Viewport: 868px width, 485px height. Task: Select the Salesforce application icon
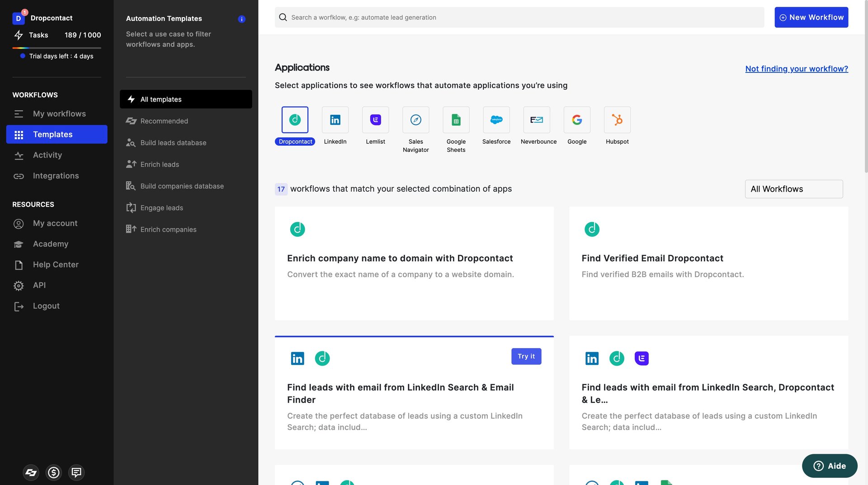tap(496, 120)
